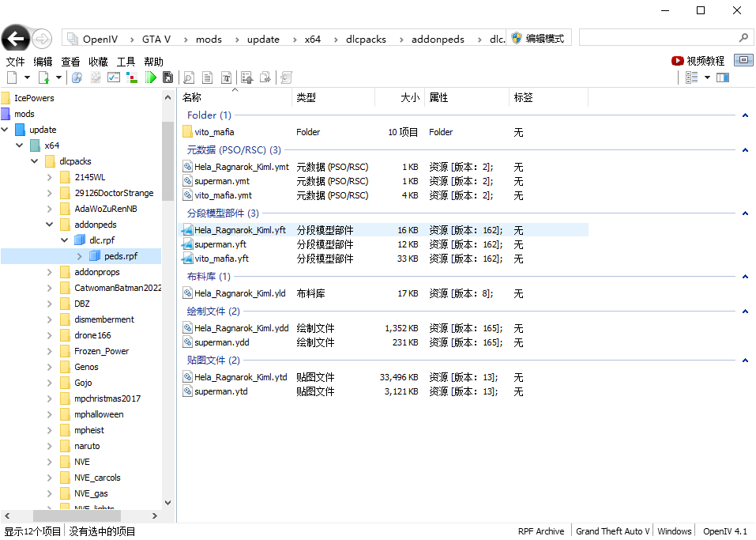Collapse the 分段模型部件 group
756x540 pixels.
pyautogui.click(x=745, y=213)
